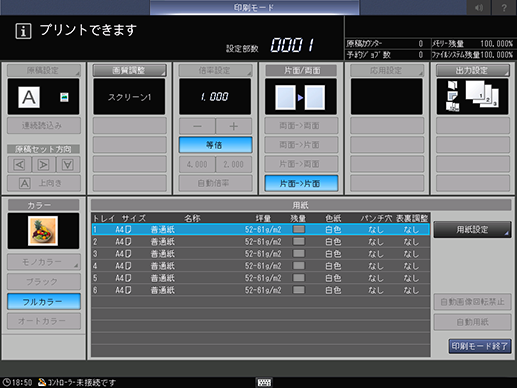Click the one-sided to one-sided preview graphic

(x=300, y=97)
